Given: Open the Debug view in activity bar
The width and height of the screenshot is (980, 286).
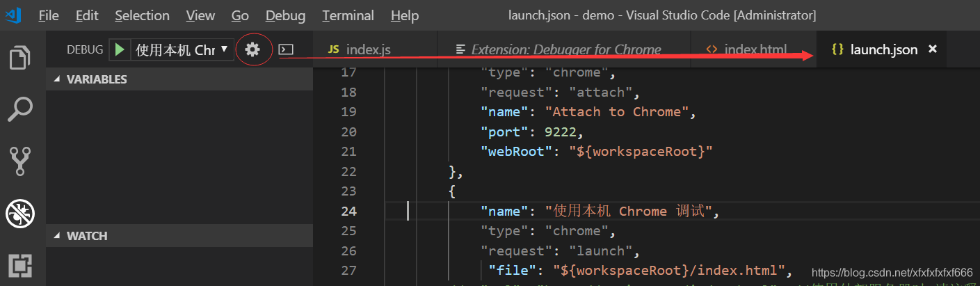Looking at the screenshot, I should [21, 214].
